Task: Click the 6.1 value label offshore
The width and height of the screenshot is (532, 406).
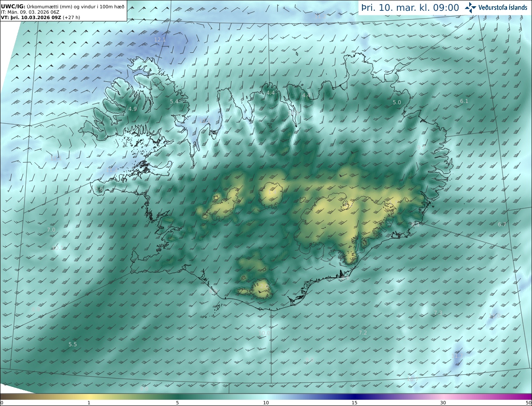Action: pos(464,101)
